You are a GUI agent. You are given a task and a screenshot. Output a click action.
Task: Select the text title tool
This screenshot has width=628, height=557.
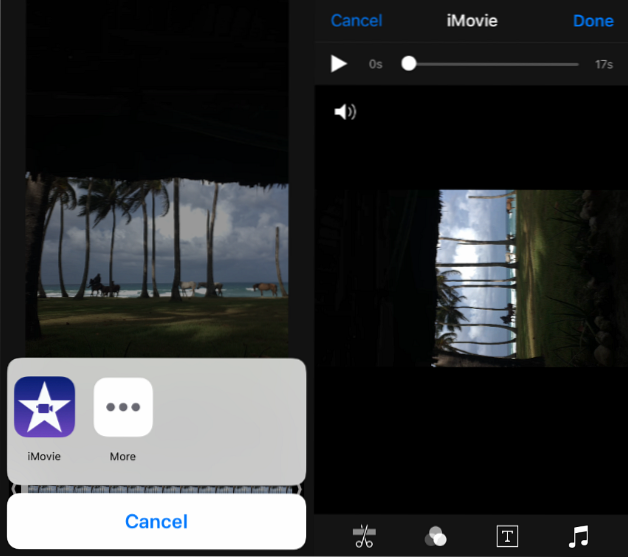coord(507,537)
